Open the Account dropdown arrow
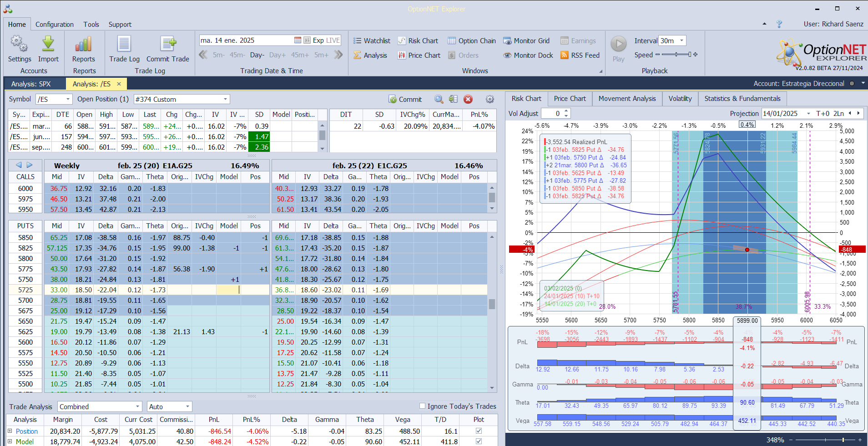 coord(863,84)
